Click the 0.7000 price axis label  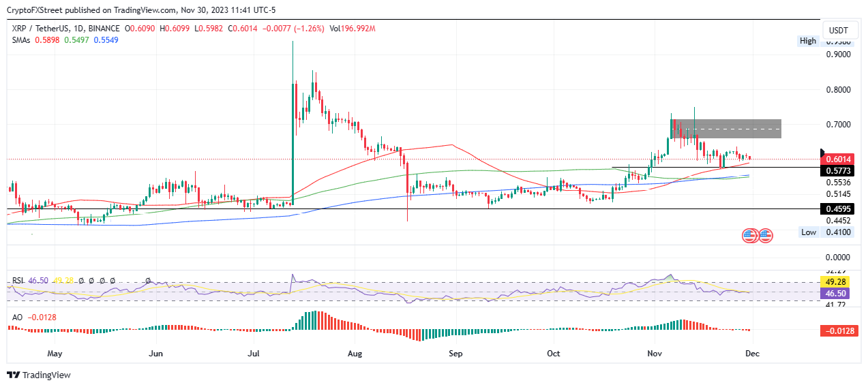pyautogui.click(x=839, y=125)
